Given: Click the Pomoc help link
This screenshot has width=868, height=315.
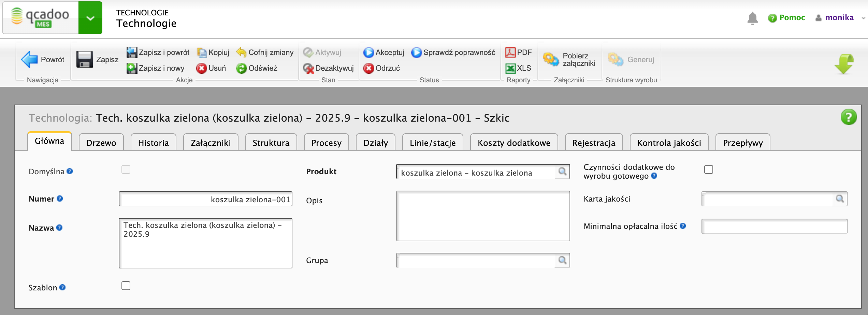Looking at the screenshot, I should click(x=792, y=18).
